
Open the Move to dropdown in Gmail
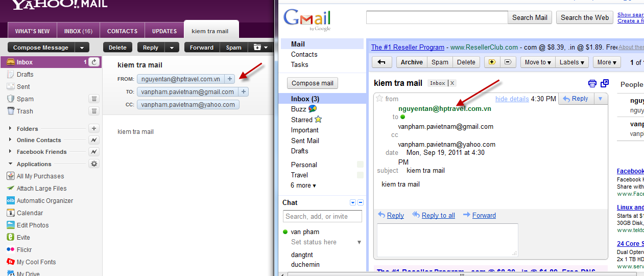click(x=538, y=62)
